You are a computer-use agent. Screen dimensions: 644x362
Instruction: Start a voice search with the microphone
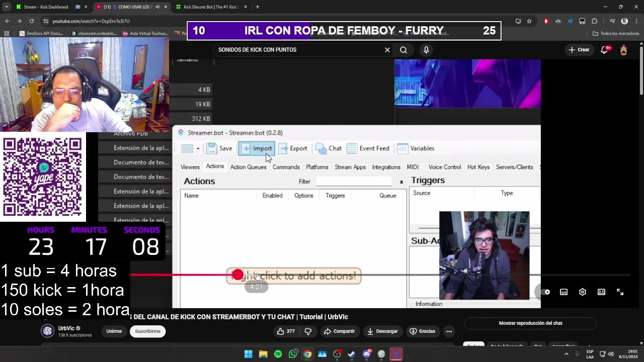point(426,50)
